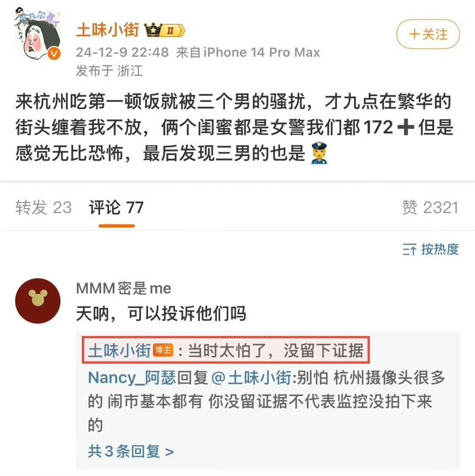
Task: Follow the author with +关注 button
Action: point(428,34)
